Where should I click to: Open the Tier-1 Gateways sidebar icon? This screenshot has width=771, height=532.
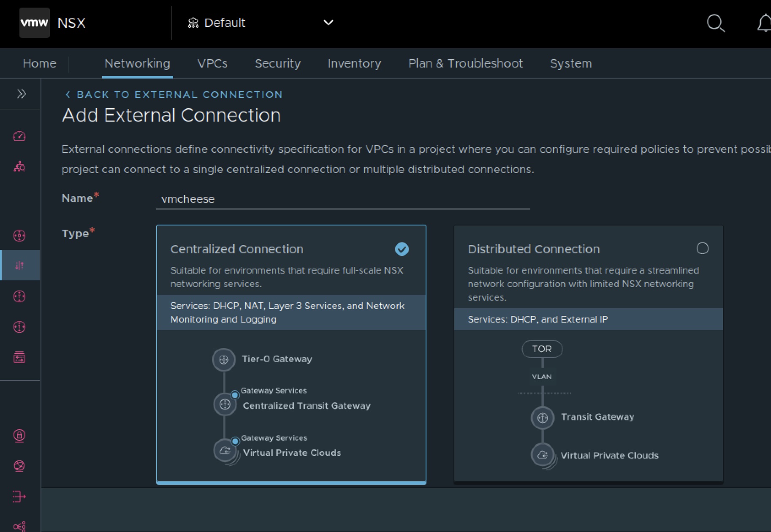click(19, 327)
